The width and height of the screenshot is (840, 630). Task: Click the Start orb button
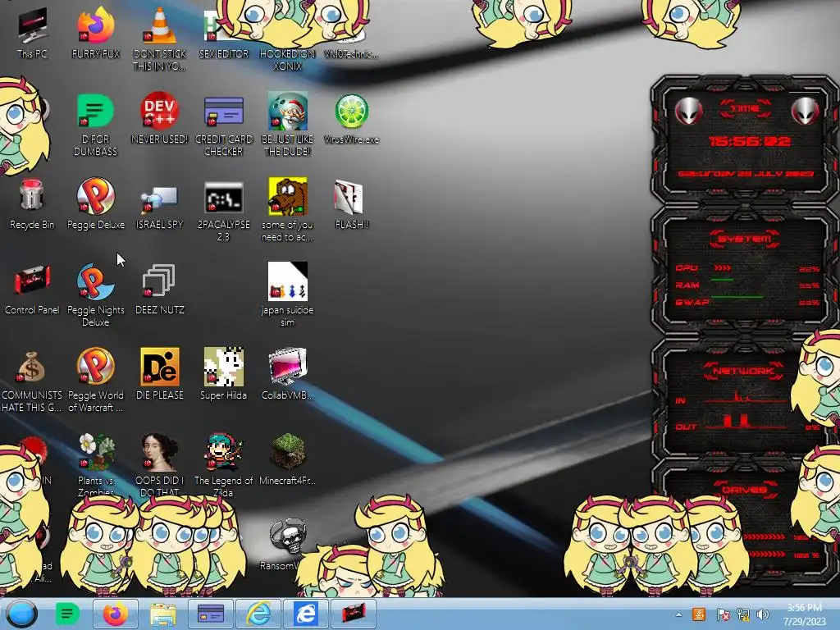click(x=22, y=614)
